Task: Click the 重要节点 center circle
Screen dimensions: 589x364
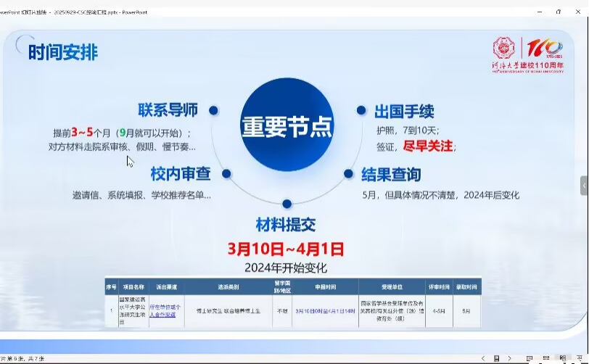Action: [286, 125]
